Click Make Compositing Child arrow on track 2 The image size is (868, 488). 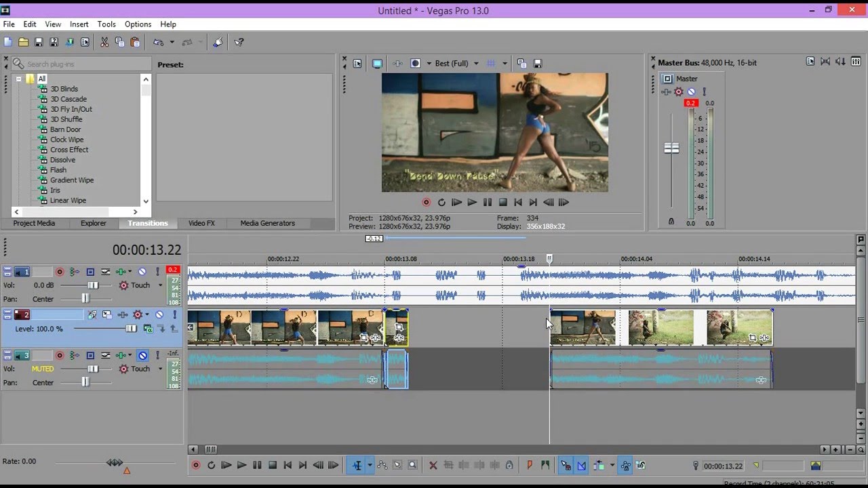click(x=161, y=329)
